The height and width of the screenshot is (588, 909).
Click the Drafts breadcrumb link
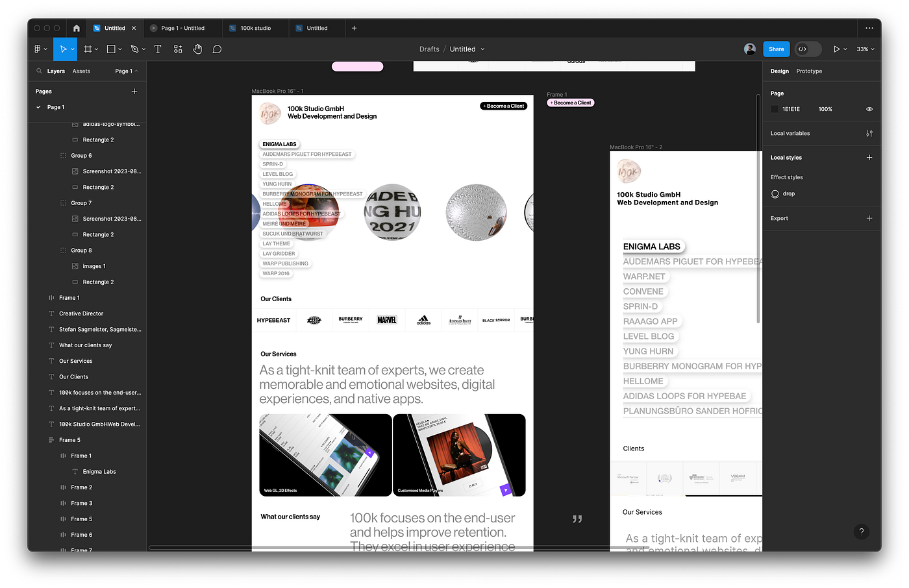[429, 49]
